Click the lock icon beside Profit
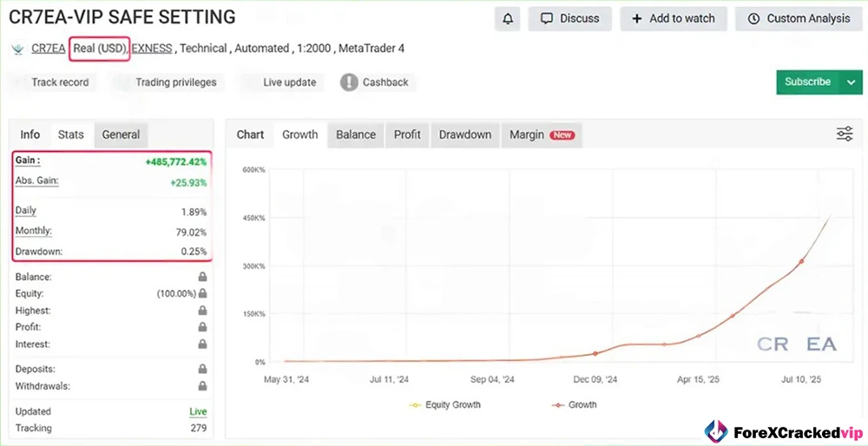 (x=202, y=327)
